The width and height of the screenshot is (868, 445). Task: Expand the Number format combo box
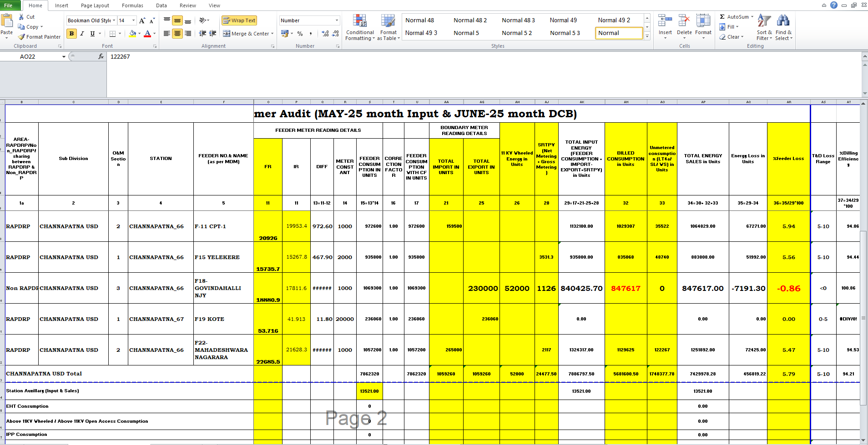(337, 20)
